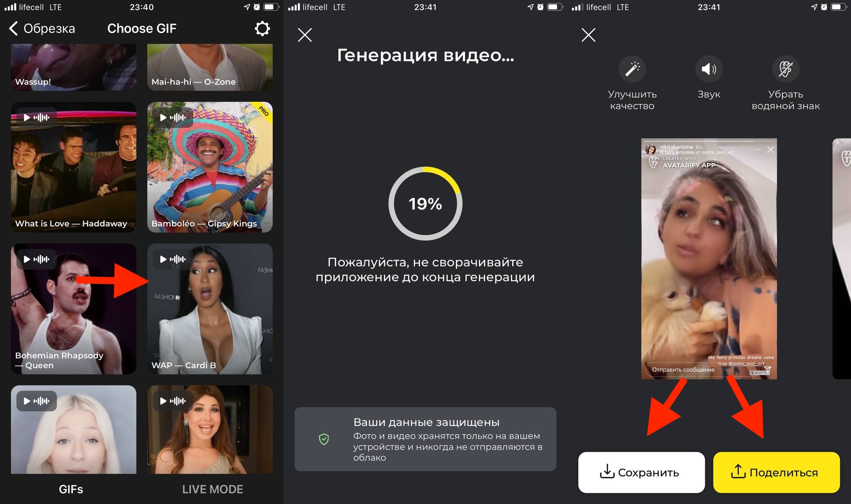Click the Улучшить качество (enhance quality) icon
Image resolution: width=851 pixels, height=504 pixels.
coord(632,68)
